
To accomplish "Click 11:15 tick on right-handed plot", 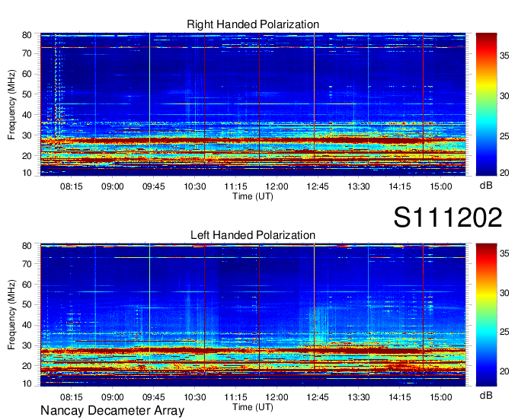I will (235, 186).
